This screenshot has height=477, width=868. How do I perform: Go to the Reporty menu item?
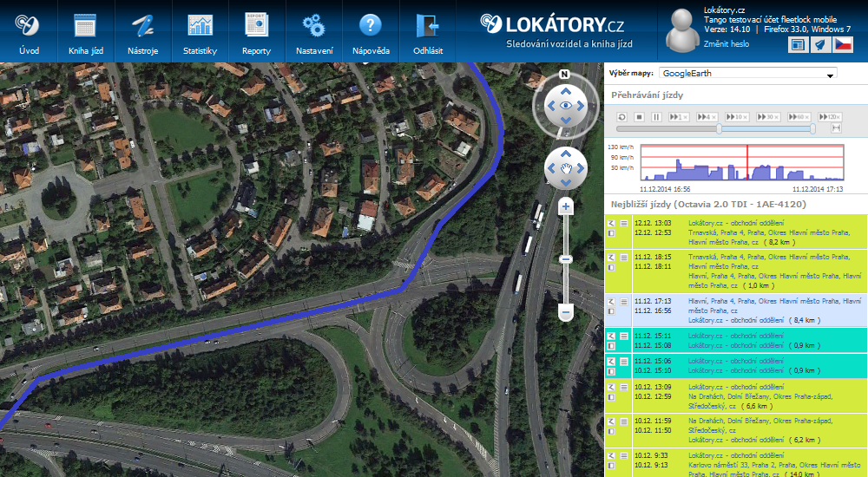click(x=256, y=32)
